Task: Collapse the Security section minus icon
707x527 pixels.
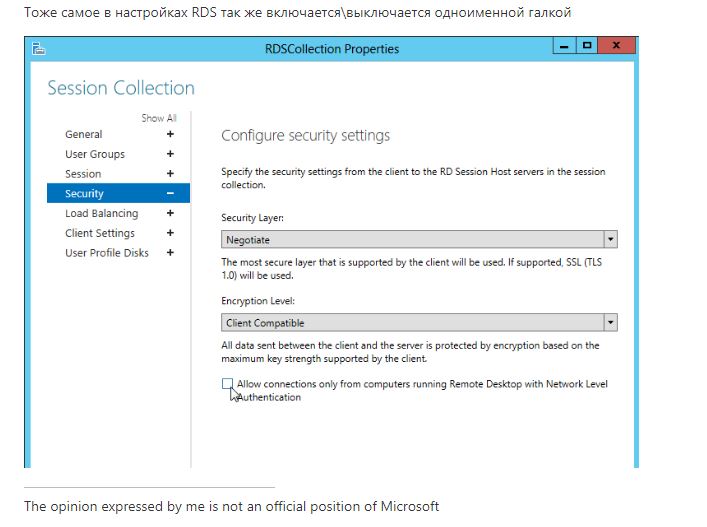Action: tap(170, 194)
